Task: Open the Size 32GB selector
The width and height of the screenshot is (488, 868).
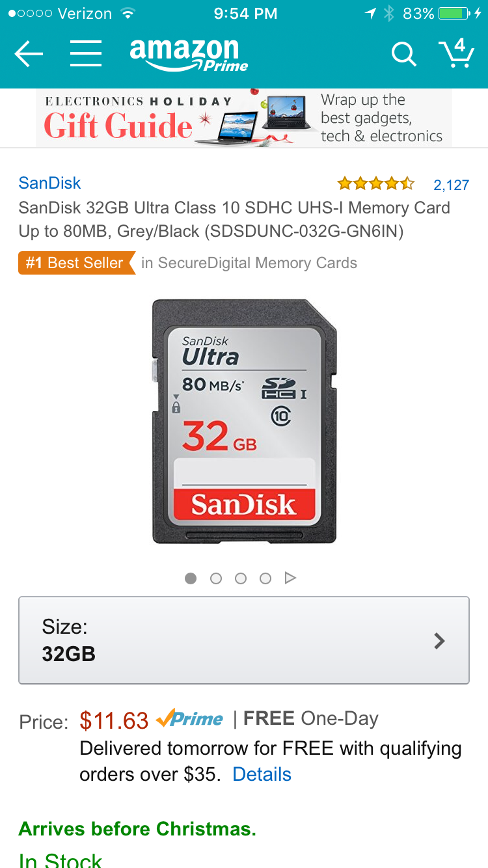Action: coord(244,640)
